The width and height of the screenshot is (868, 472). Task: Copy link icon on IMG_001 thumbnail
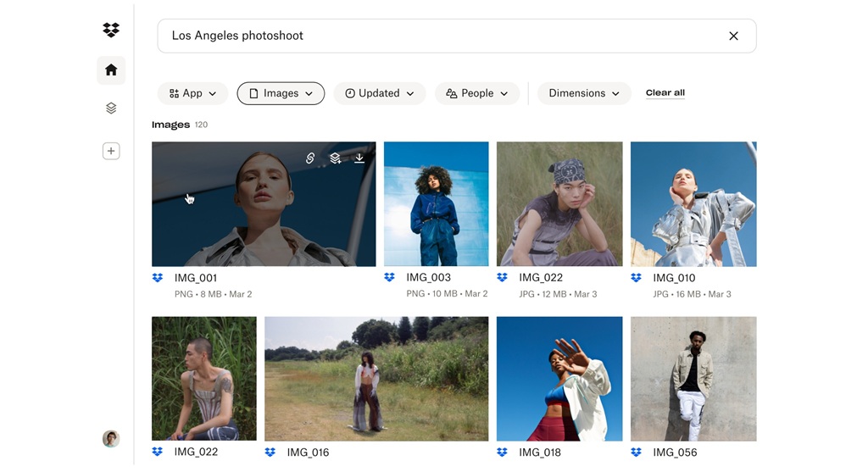tap(310, 158)
